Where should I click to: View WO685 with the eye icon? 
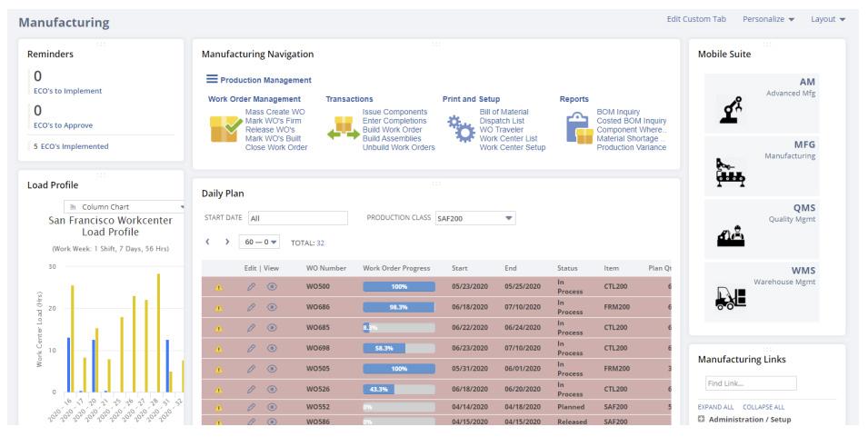[x=272, y=327]
